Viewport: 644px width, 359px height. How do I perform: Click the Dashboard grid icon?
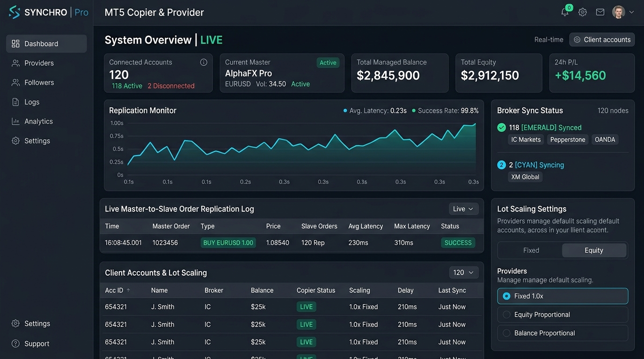click(15, 43)
